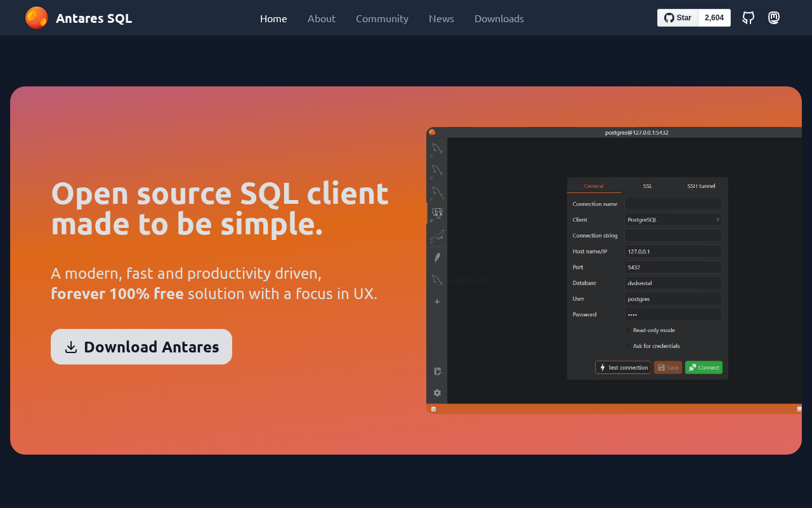Go to the Downloads page
The image size is (812, 508).
[x=499, y=18]
